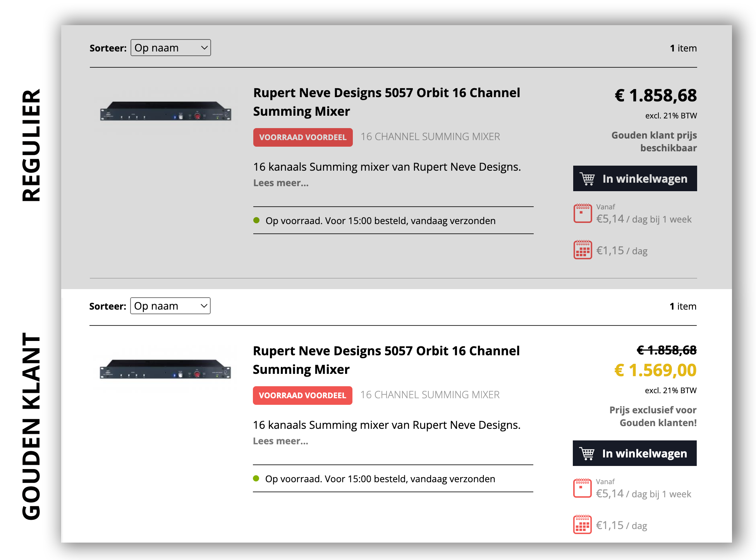Click the monthly calendar grid icon in the bottom listing

point(582,525)
